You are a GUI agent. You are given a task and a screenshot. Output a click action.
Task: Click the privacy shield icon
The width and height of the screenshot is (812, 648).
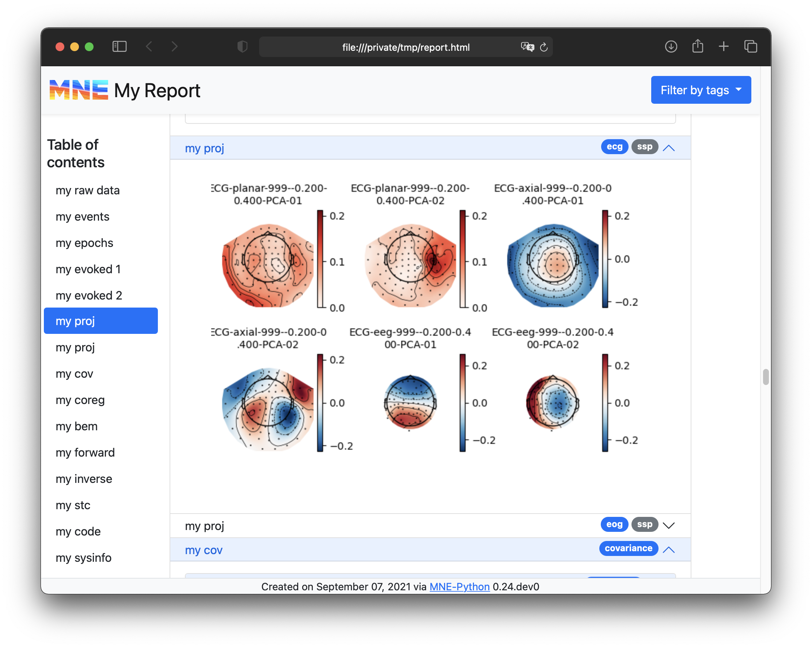point(242,47)
